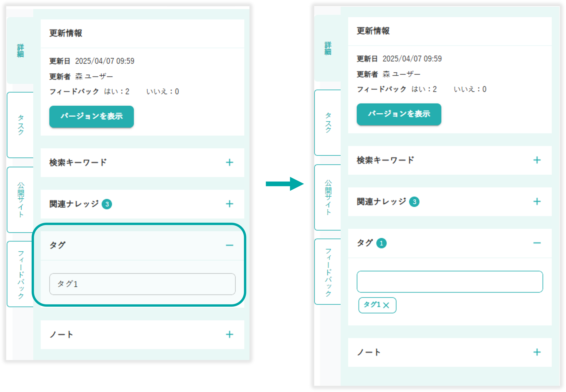This screenshot has height=392, width=566.
Task: Expand 関連ナレッジ plus icon in left panel
Action: click(x=229, y=204)
